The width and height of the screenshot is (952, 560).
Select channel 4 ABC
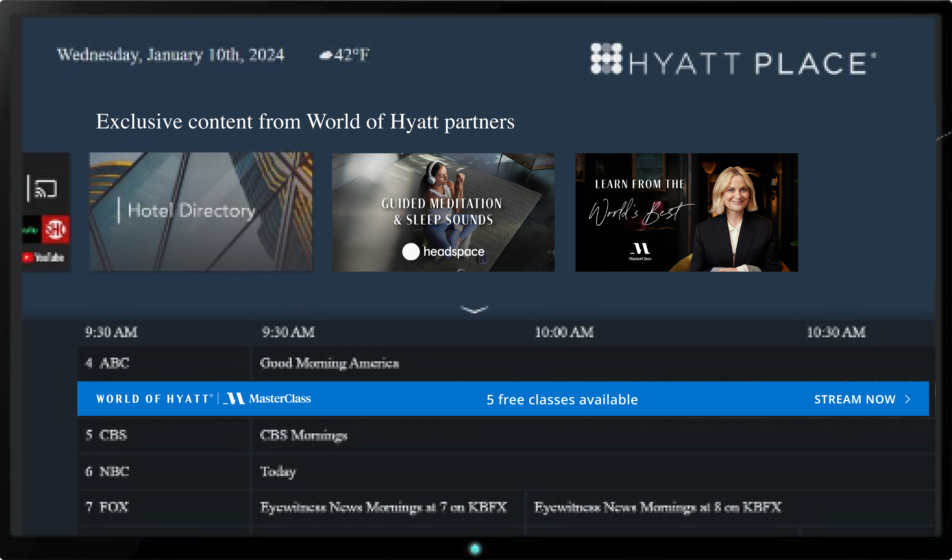[x=163, y=363]
